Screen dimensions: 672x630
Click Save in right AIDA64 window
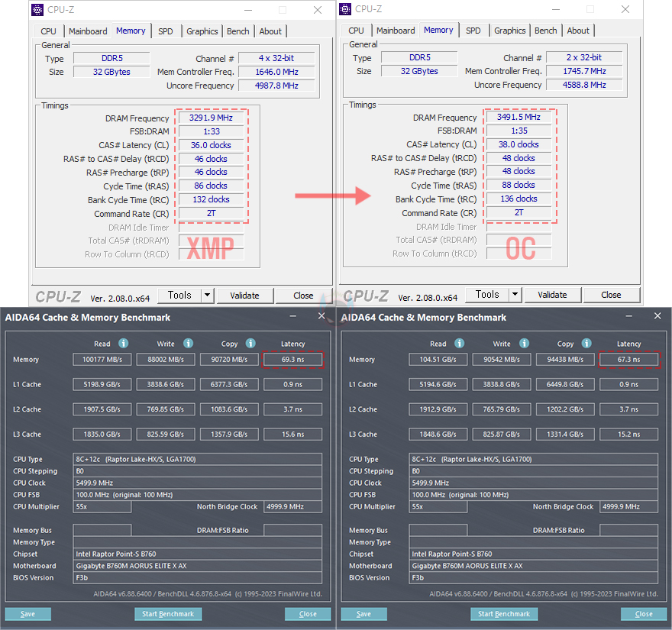363,614
